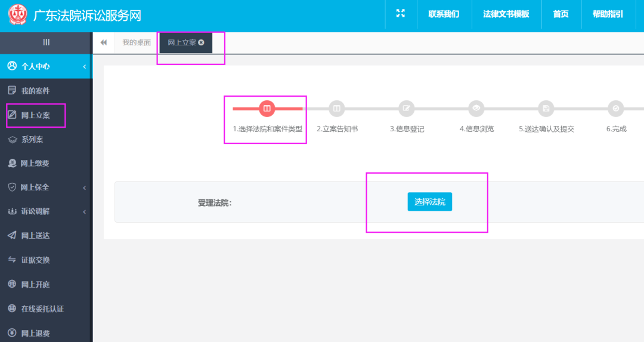Click the 网上缴费 payment icon
The height and width of the screenshot is (342, 644).
pos(12,163)
